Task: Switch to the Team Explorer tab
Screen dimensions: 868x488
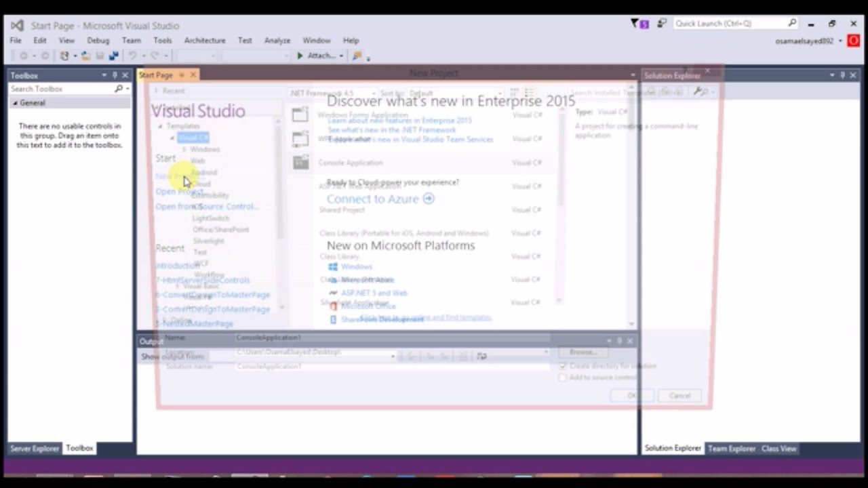Action: click(x=732, y=448)
